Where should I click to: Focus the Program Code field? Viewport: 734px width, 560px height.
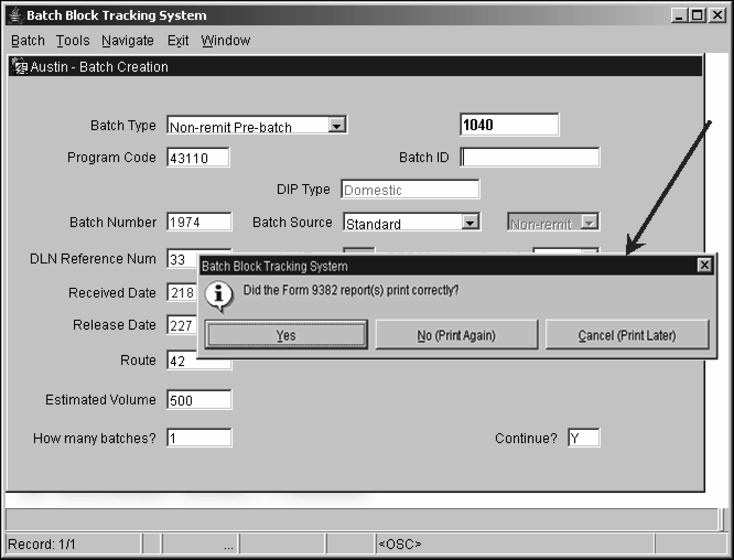pos(198,158)
